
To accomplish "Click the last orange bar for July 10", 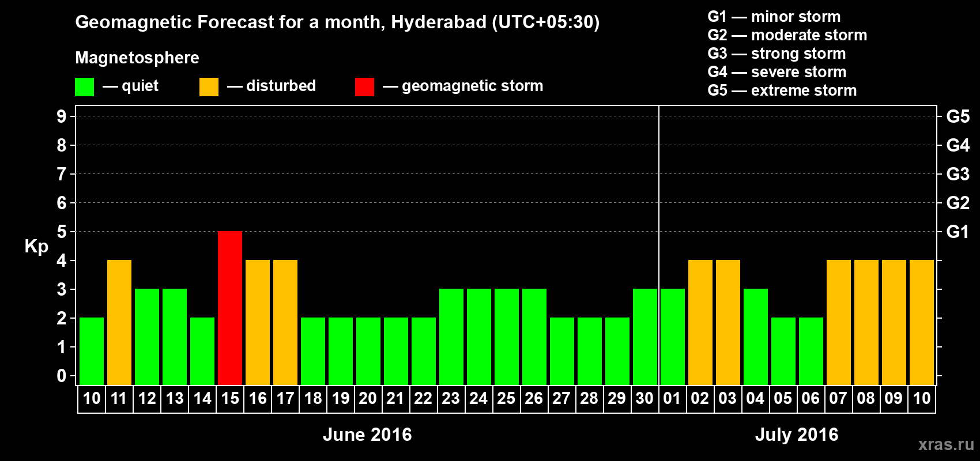I will tap(922, 323).
